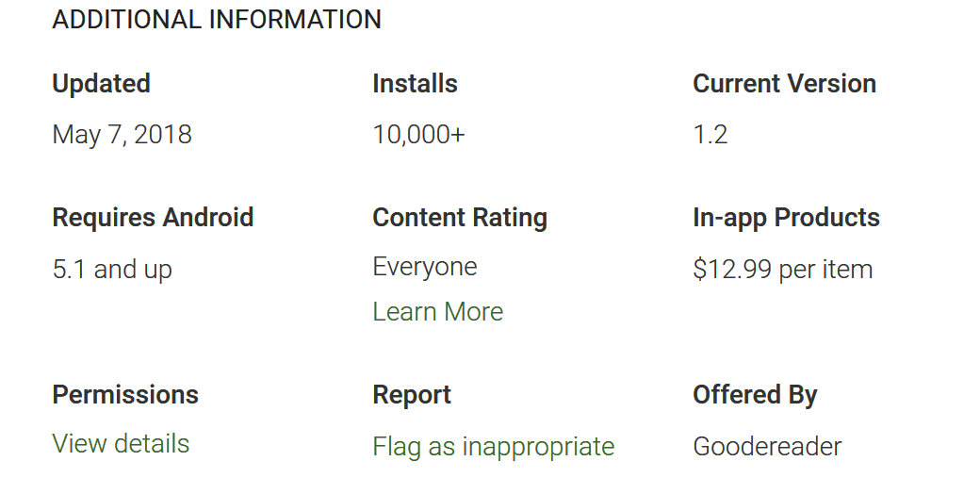Select the Goodereader developer name
The height and width of the screenshot is (494, 980).
[x=767, y=447]
